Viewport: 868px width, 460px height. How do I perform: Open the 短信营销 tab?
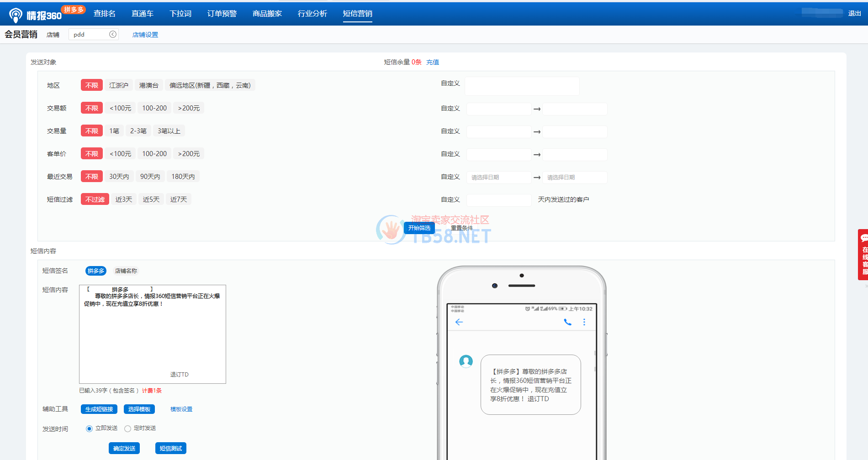(358, 14)
